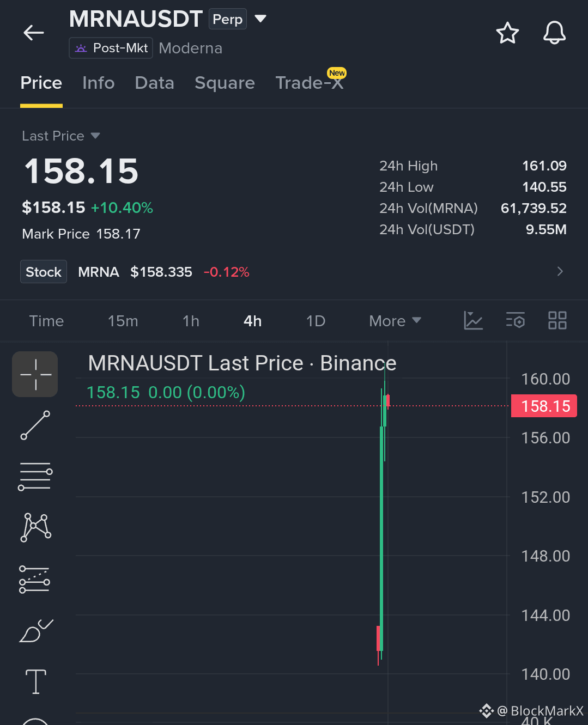Click the +10.40% change percentage
This screenshot has height=725, width=588.
[122, 208]
